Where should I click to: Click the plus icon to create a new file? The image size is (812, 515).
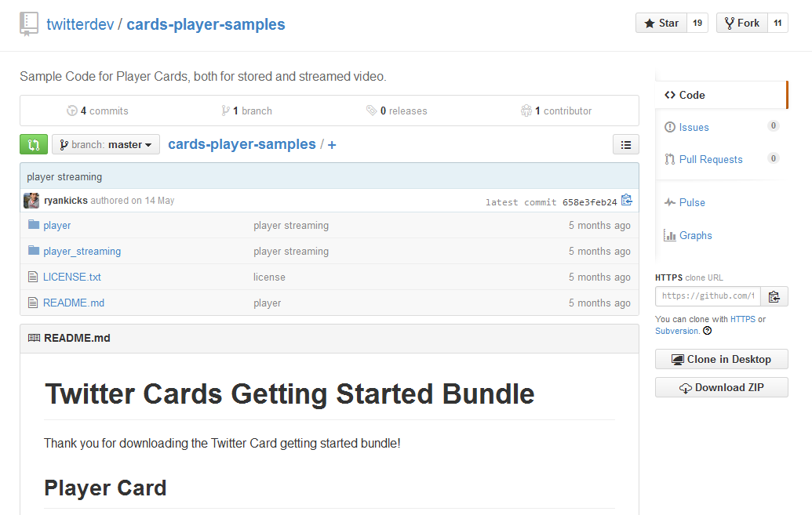[332, 145]
